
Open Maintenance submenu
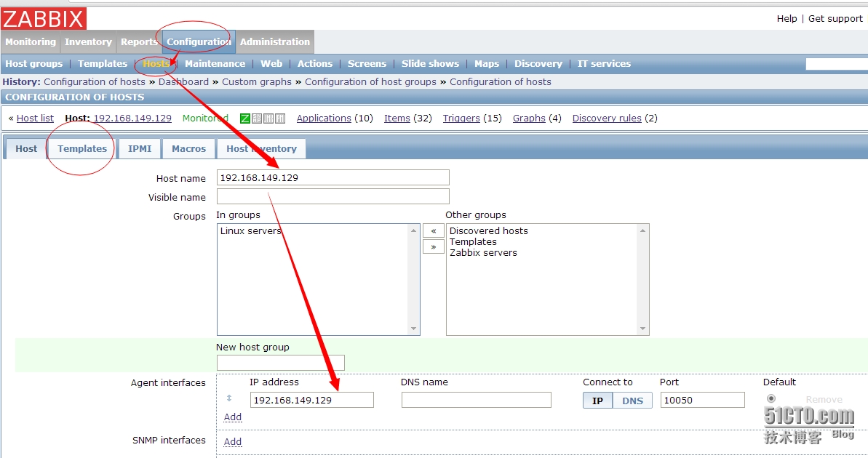click(215, 64)
